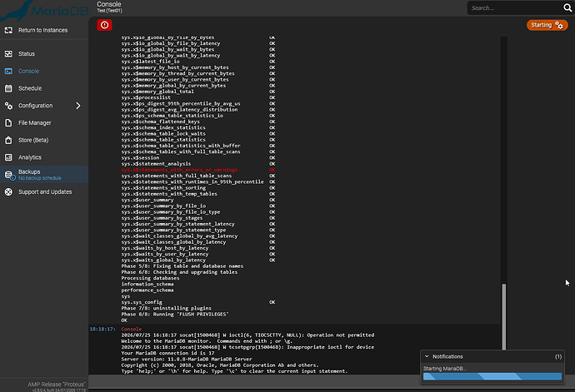The image size is (575, 392).
Task: Click the Status sidebar icon
Action: [x=8, y=54]
